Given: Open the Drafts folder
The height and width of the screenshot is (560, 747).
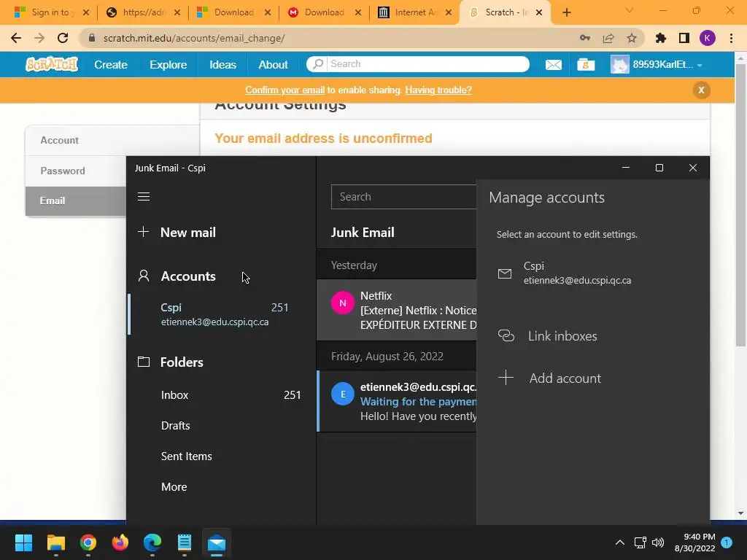Looking at the screenshot, I should (222, 425).
